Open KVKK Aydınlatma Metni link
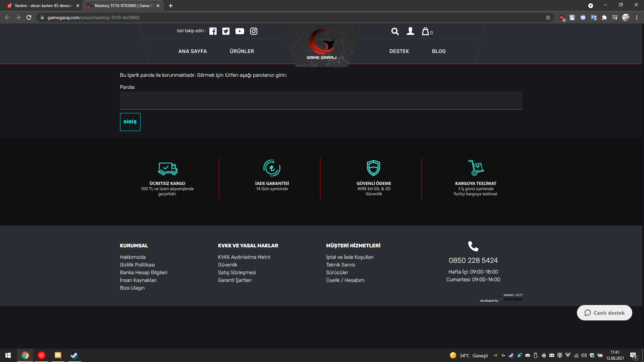This screenshot has height=362, width=644. (x=244, y=257)
